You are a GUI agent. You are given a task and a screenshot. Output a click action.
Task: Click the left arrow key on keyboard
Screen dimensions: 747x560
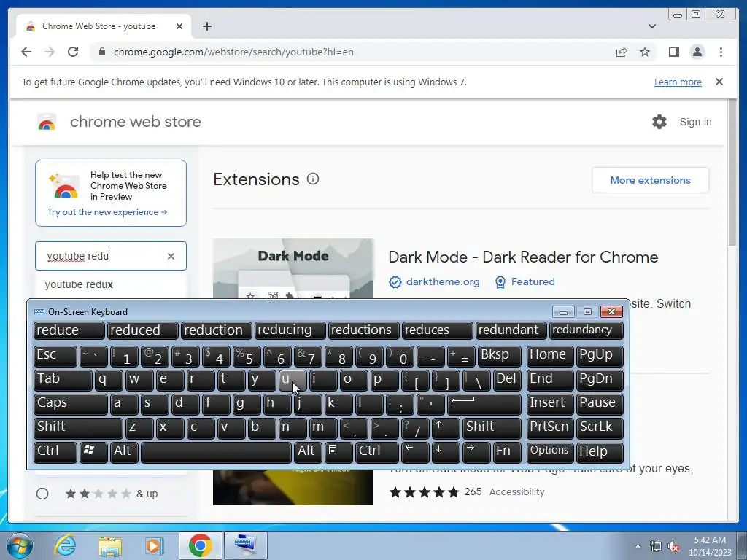(415, 452)
